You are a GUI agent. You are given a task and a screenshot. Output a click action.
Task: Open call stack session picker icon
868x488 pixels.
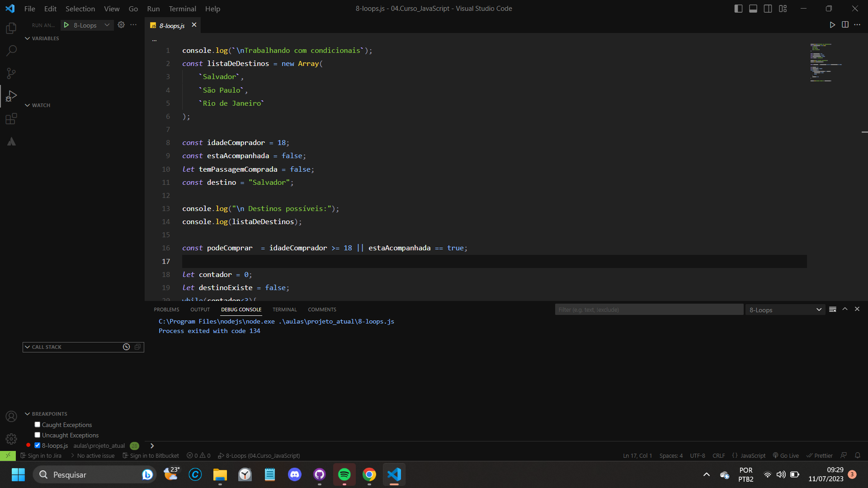[x=127, y=347]
